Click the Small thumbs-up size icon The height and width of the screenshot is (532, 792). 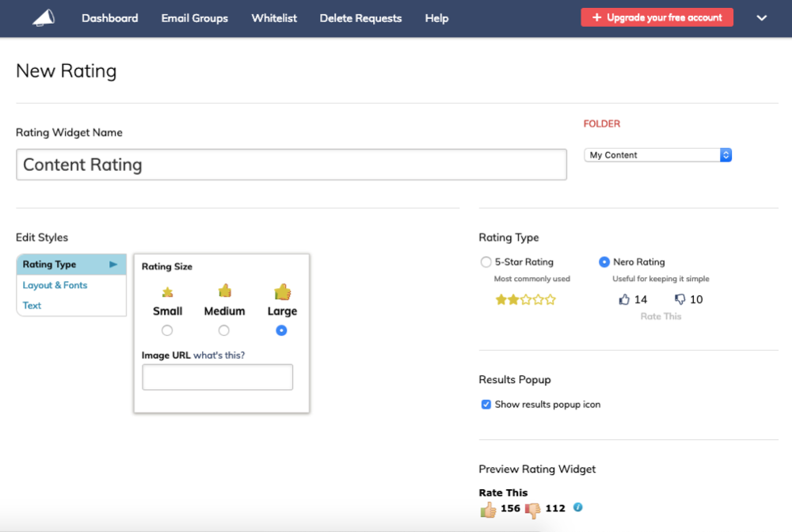tap(167, 292)
